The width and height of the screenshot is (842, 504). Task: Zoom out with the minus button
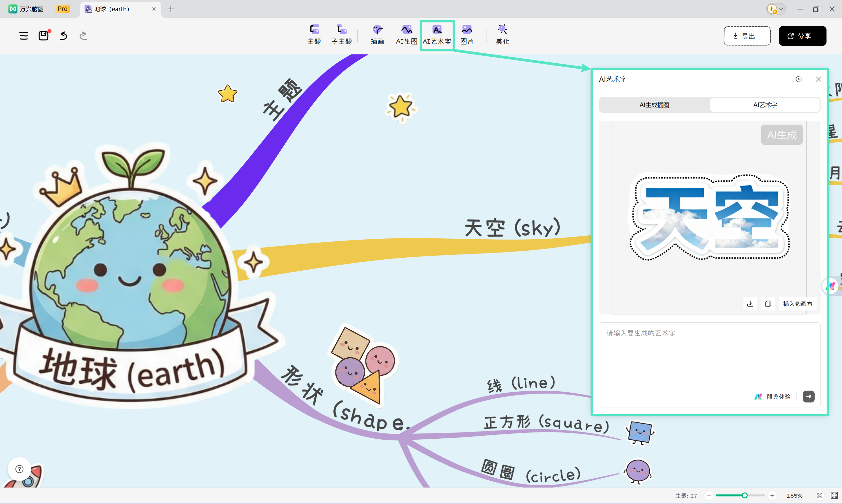(x=709, y=495)
